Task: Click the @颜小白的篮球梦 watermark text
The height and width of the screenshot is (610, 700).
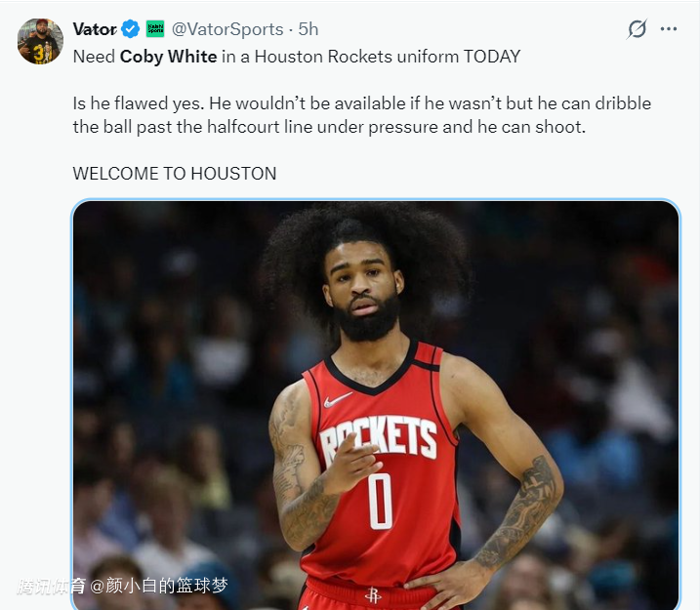Action: tap(159, 586)
